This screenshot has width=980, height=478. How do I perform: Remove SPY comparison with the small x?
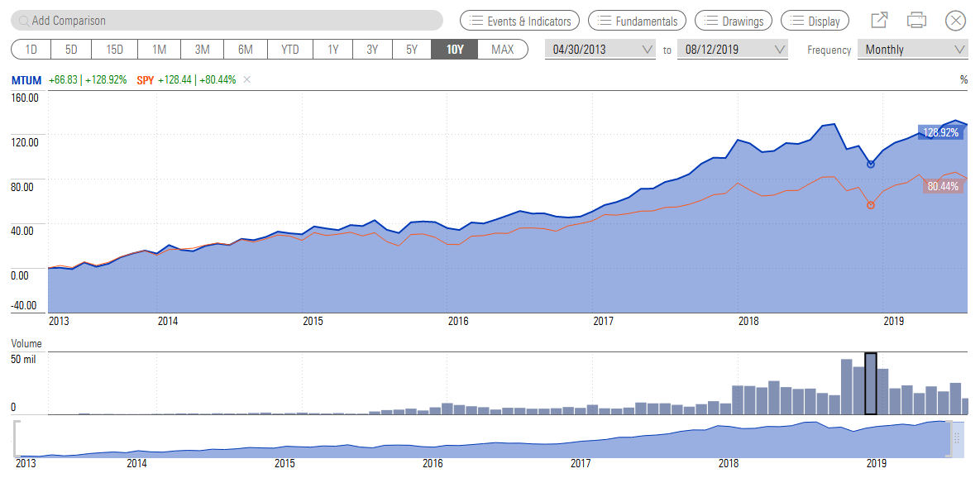(x=247, y=80)
